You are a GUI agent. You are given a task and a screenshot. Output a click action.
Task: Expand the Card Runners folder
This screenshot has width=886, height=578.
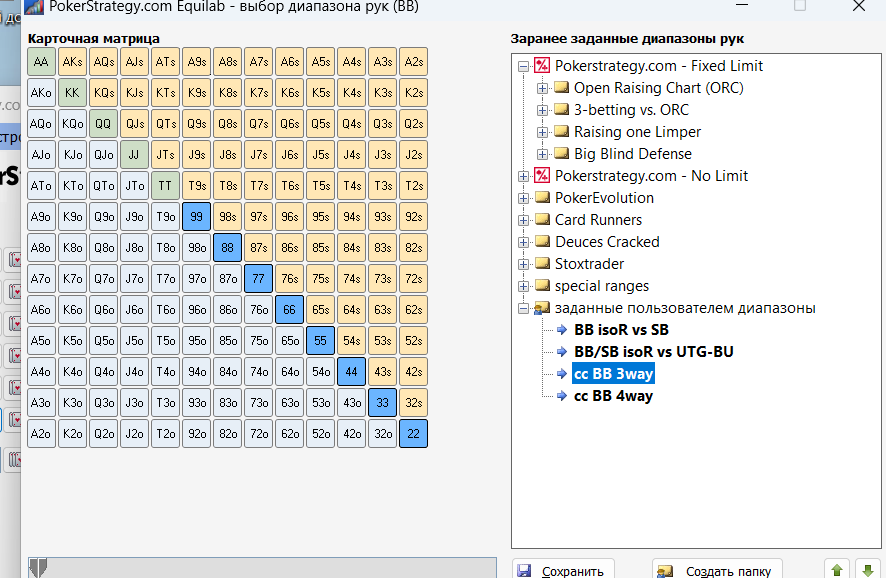[x=523, y=220]
